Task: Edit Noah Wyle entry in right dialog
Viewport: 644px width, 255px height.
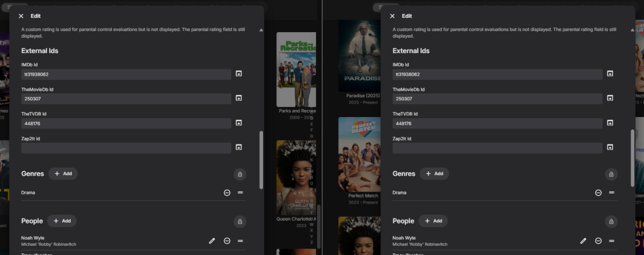Action: [583, 241]
